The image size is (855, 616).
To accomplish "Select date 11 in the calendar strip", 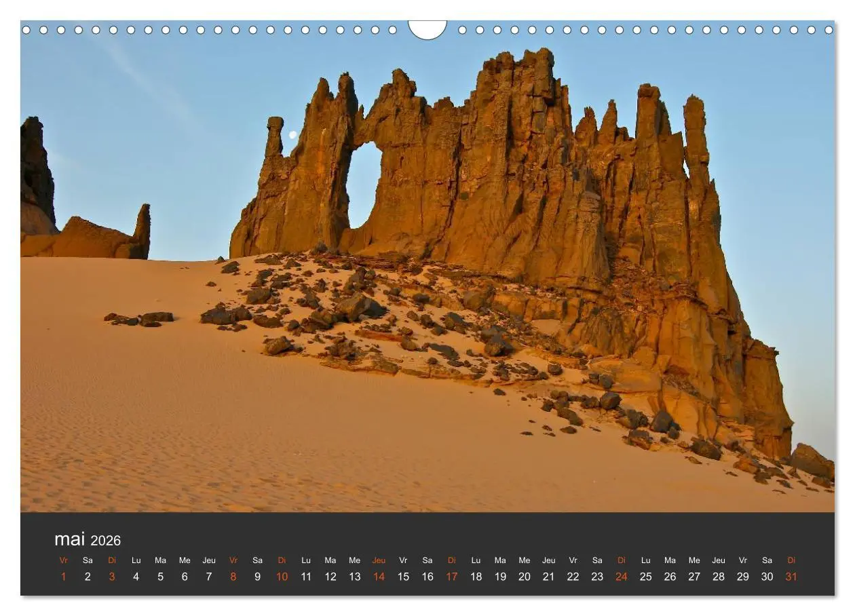I will click(x=306, y=577).
